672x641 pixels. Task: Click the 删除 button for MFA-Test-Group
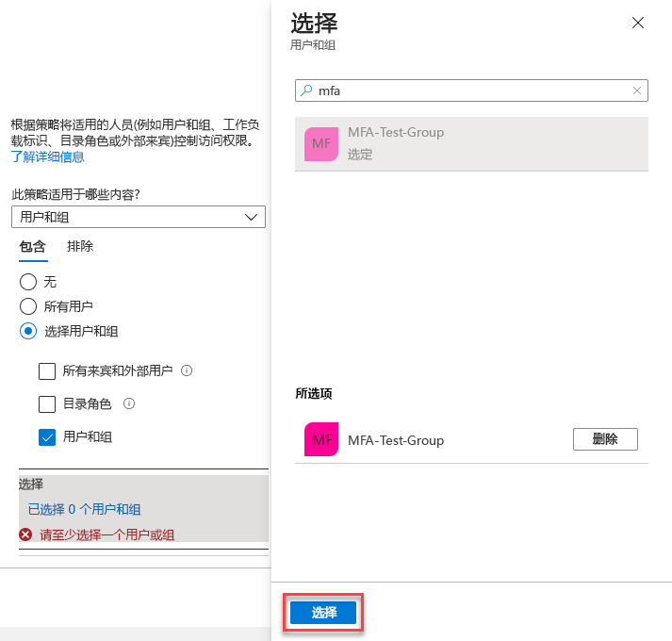tap(605, 439)
